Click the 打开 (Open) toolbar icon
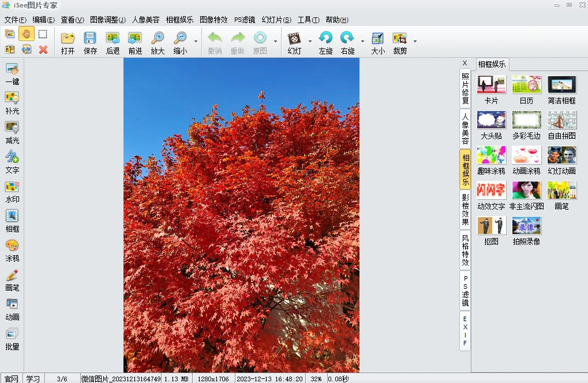This screenshot has height=383, width=588. pyautogui.click(x=68, y=43)
